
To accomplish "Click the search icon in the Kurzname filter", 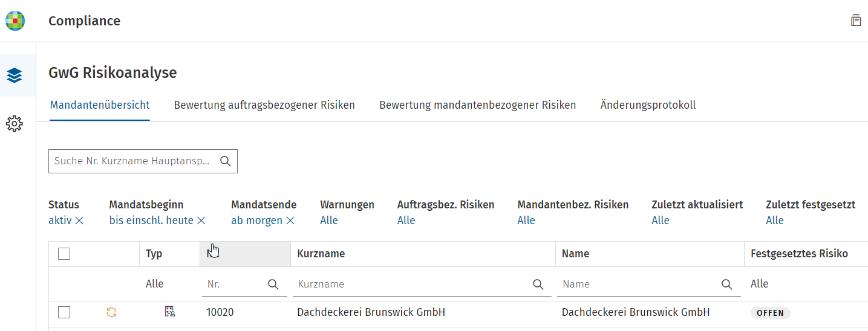I will [x=538, y=284].
